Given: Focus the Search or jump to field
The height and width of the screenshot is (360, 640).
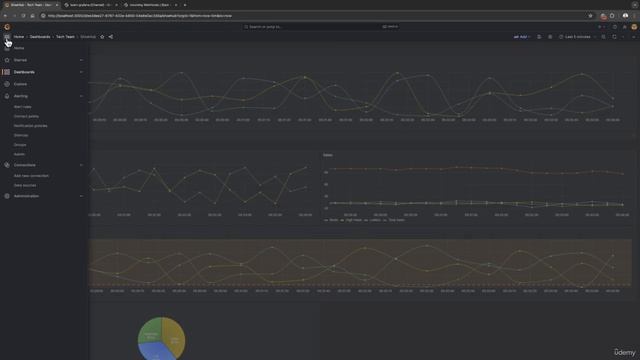Looking at the screenshot, I should click(320, 27).
